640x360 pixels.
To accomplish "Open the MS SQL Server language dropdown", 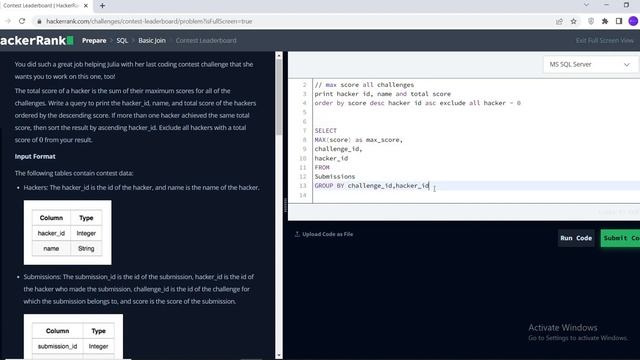I will click(x=589, y=64).
